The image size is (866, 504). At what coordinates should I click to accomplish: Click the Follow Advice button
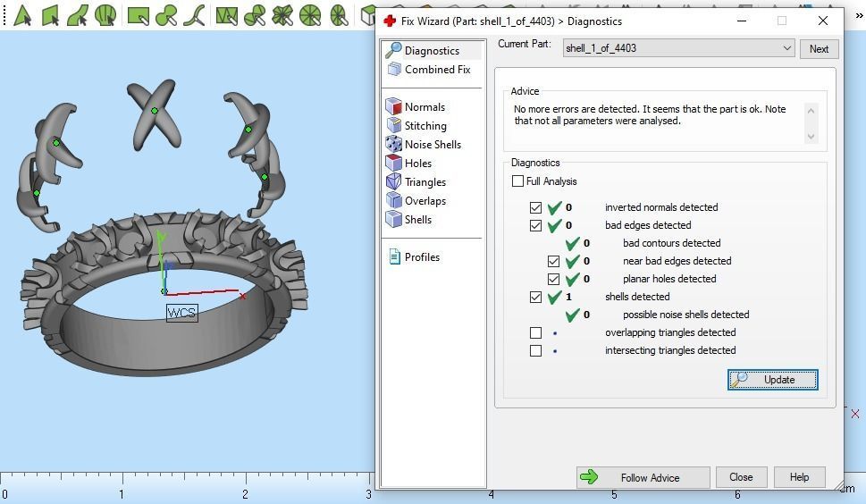coord(643,477)
